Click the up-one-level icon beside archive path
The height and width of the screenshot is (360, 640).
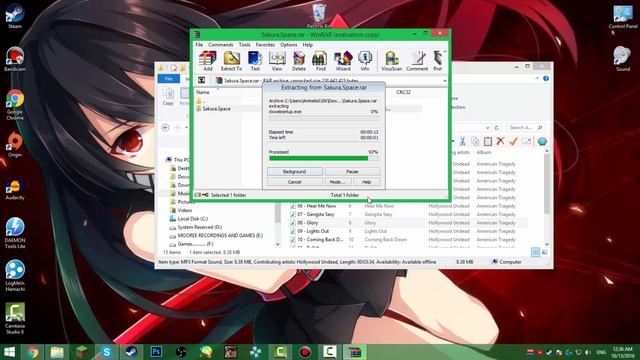[x=201, y=80]
